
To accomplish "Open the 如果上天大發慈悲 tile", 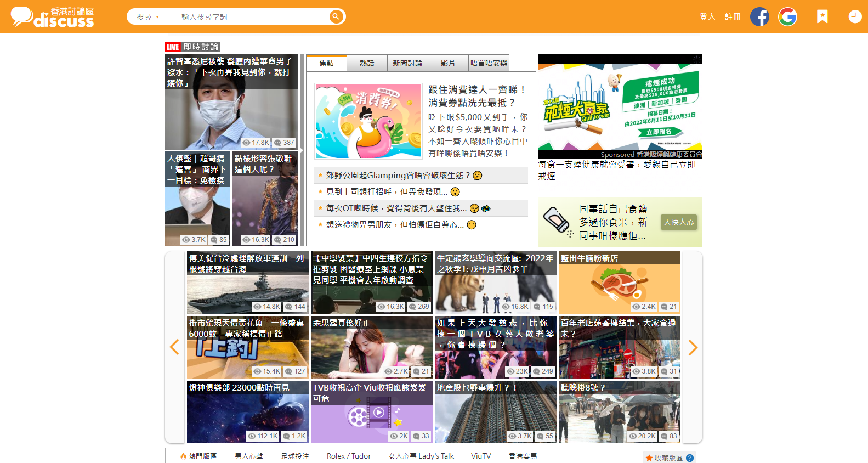I will pos(496,347).
